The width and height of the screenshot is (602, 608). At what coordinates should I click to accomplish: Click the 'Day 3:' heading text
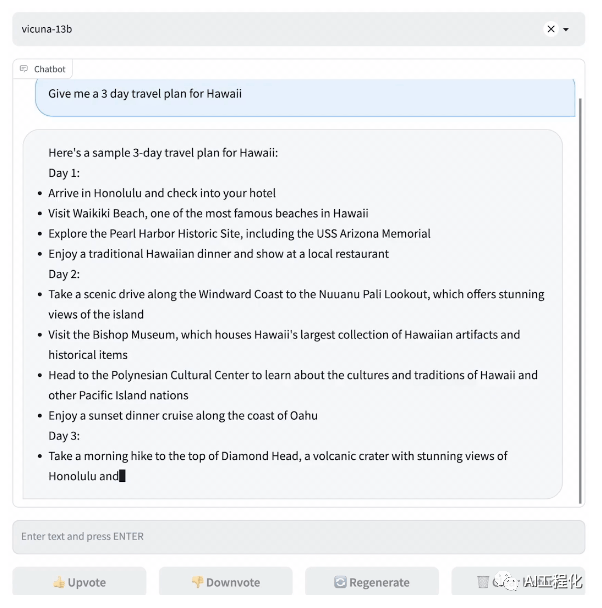point(64,436)
